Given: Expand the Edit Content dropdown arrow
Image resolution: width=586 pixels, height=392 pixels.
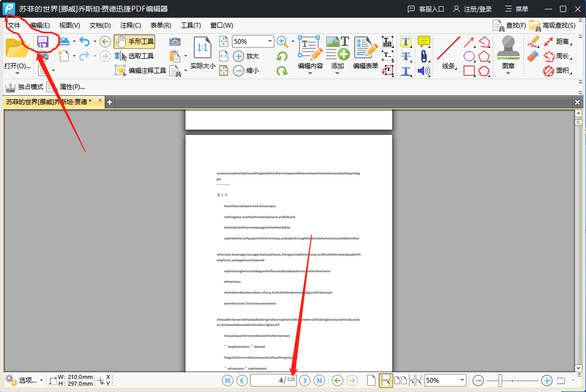Looking at the screenshot, I should pyautogui.click(x=310, y=73).
